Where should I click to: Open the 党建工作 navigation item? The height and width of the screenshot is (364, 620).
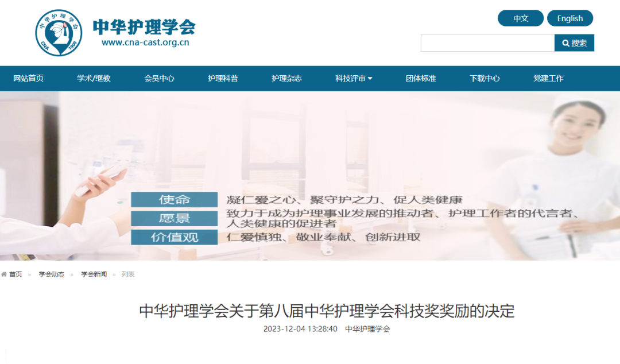(x=548, y=78)
